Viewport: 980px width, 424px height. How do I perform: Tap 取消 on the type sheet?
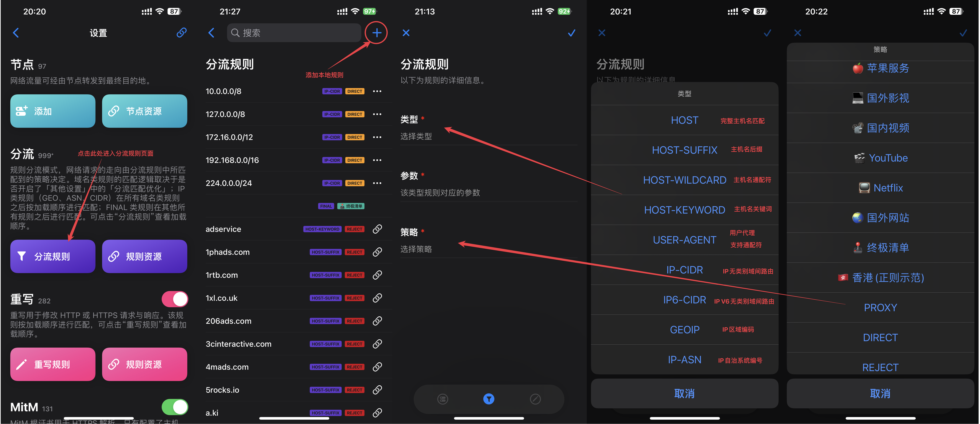684,393
